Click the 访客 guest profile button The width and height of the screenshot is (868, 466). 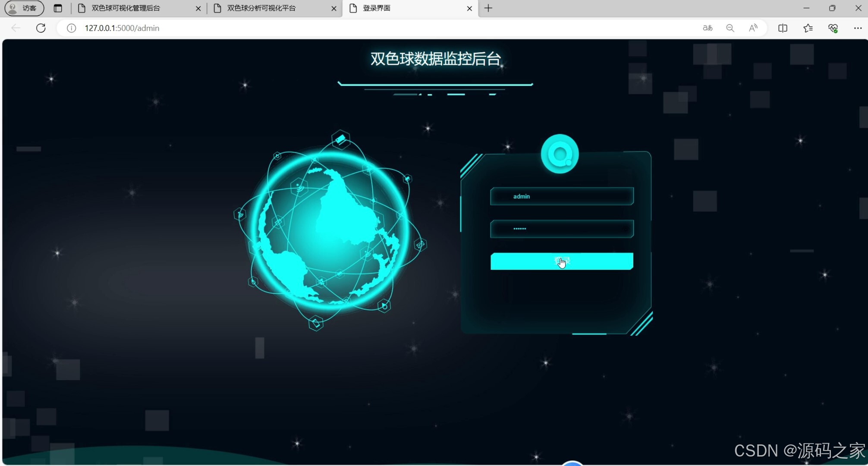(24, 8)
